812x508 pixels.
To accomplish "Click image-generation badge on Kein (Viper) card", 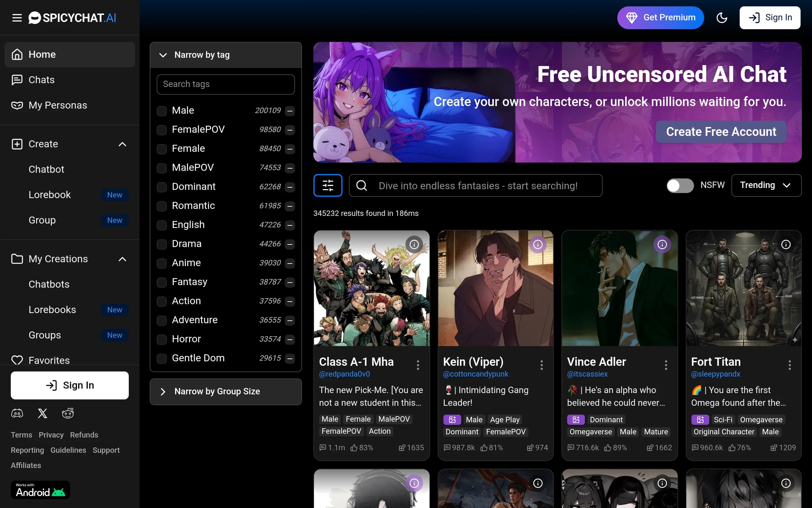I will [x=452, y=420].
